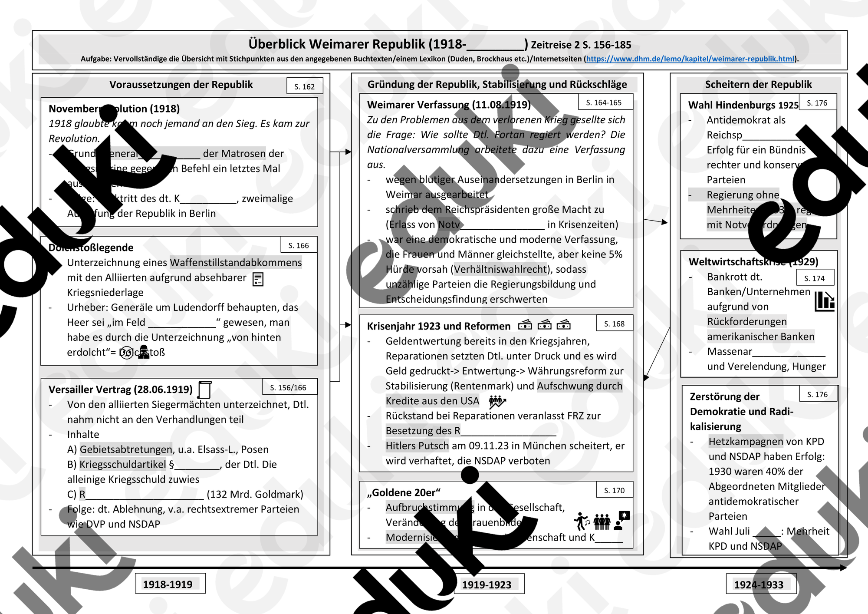Click the last banknote icon after Krisenjahr heading
Screen dimensions: 868x614
(563, 324)
